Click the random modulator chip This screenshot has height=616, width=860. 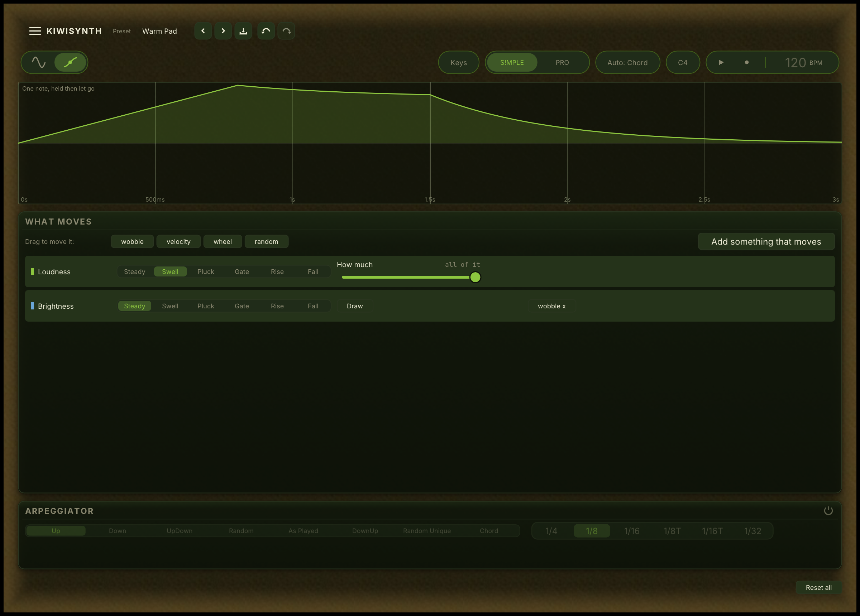click(x=267, y=241)
